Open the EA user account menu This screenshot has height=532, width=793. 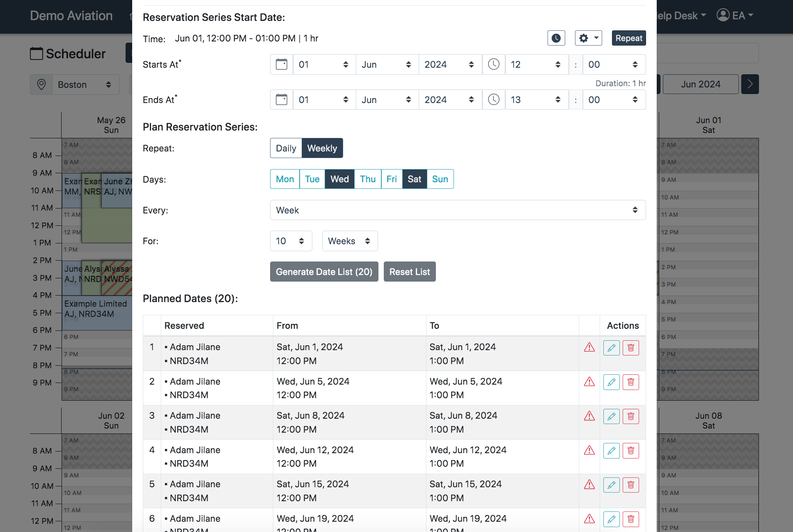(x=735, y=16)
